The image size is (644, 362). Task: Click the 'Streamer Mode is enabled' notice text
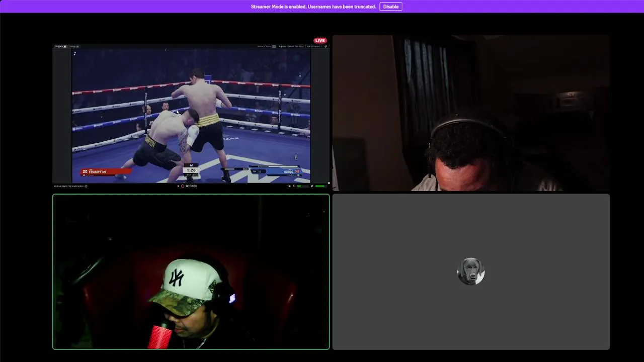(x=313, y=7)
